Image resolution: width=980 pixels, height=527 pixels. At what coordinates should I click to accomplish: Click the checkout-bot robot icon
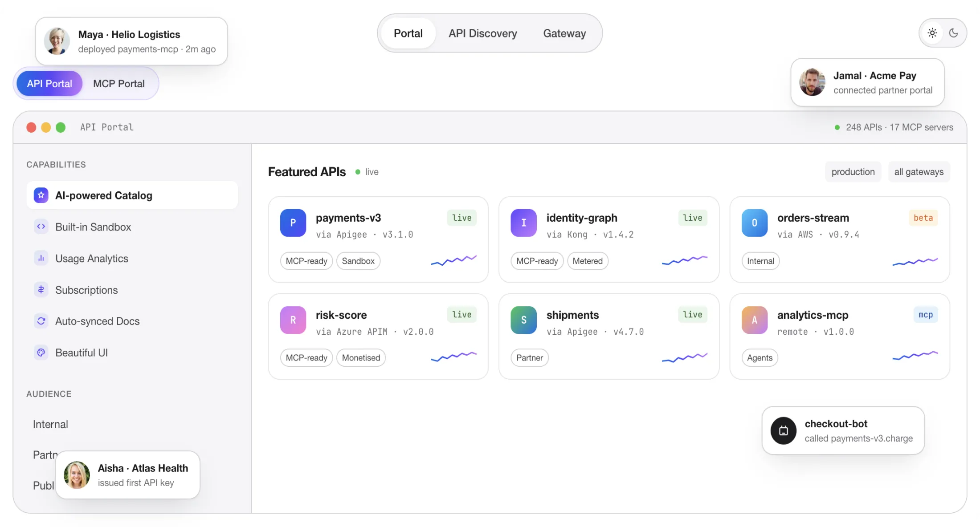(784, 430)
